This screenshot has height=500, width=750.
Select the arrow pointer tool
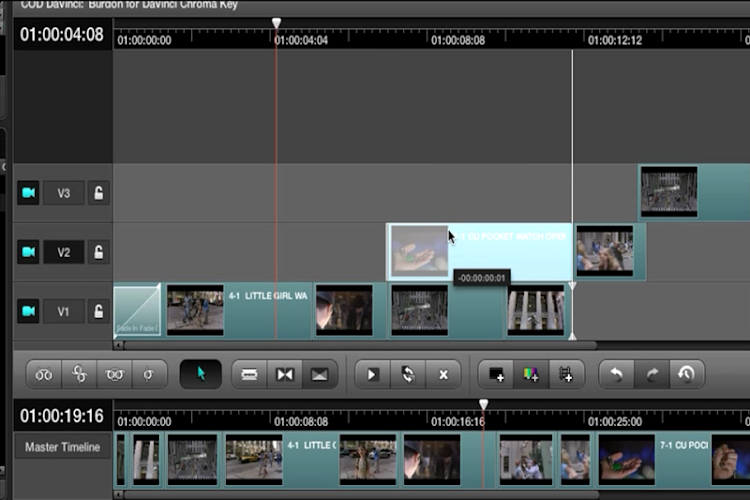(x=200, y=374)
